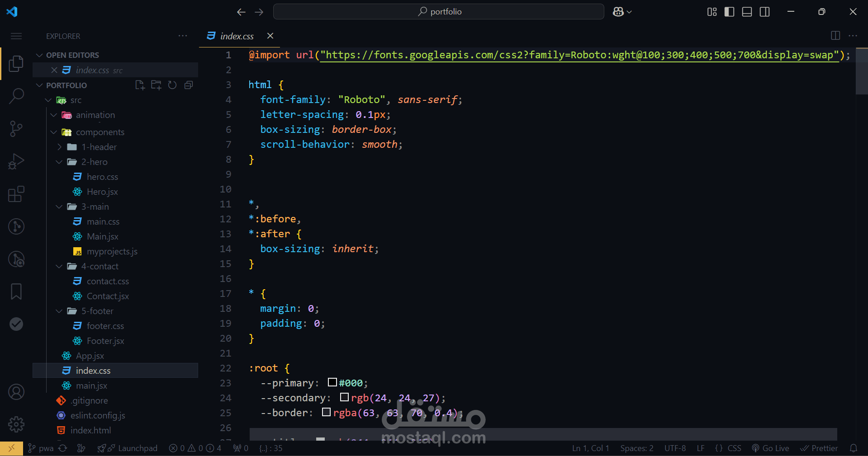
Task: Open the checkmark Todo view icon
Action: (16, 324)
